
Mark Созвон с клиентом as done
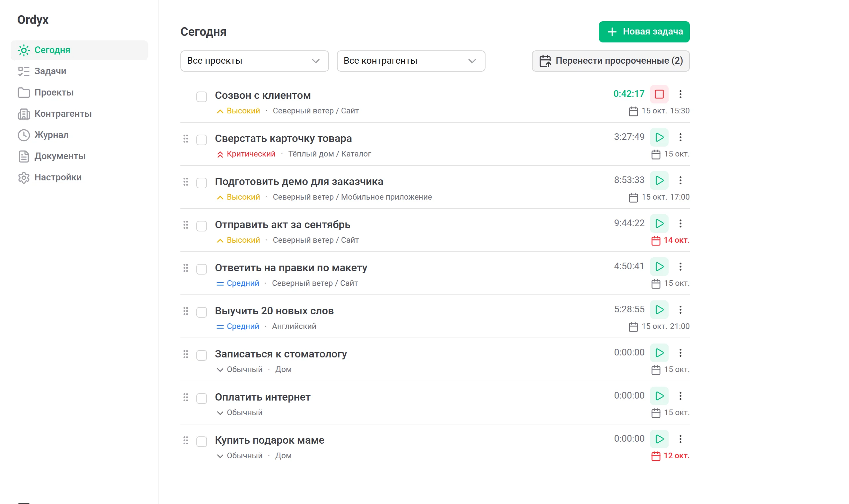pos(201,97)
